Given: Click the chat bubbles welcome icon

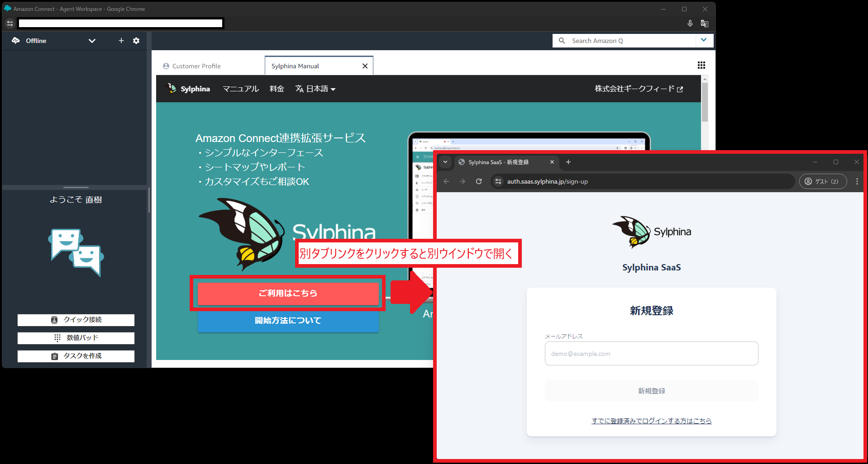Looking at the screenshot, I should [76, 252].
